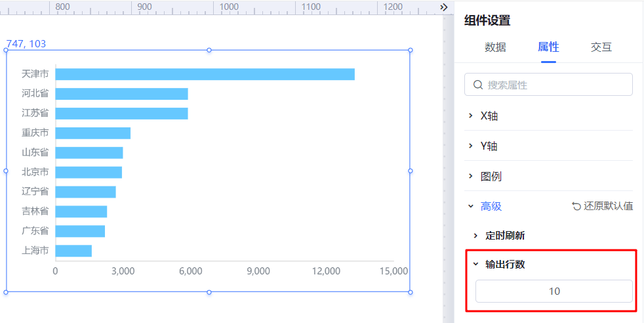Click the right-middle resize handle of chart
The height and width of the screenshot is (323, 644).
click(x=411, y=171)
